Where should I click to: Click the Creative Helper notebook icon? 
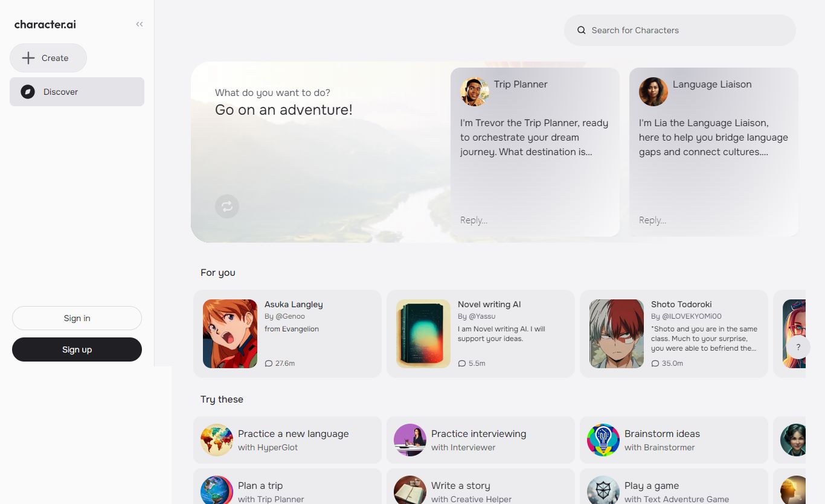click(x=410, y=490)
